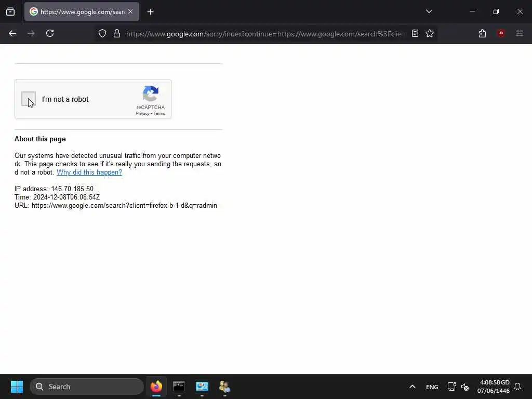Open the muted volume tray icon
The image size is (532, 399).
click(465, 387)
